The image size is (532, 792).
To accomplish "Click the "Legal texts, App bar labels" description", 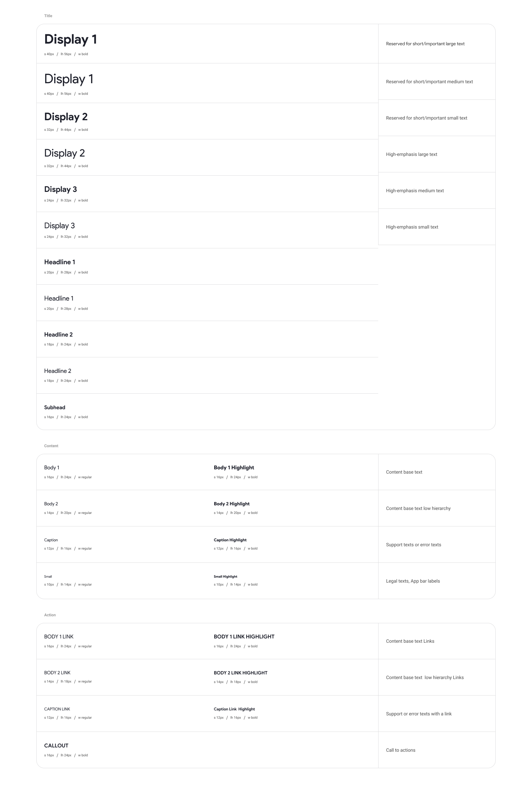I will coord(413,581).
